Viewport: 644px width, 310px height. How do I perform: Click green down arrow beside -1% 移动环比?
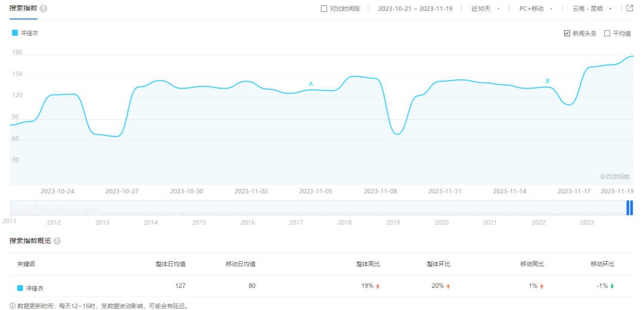coord(612,286)
